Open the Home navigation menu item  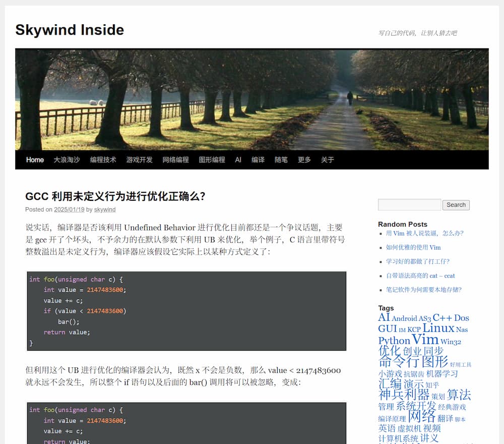[34, 160]
